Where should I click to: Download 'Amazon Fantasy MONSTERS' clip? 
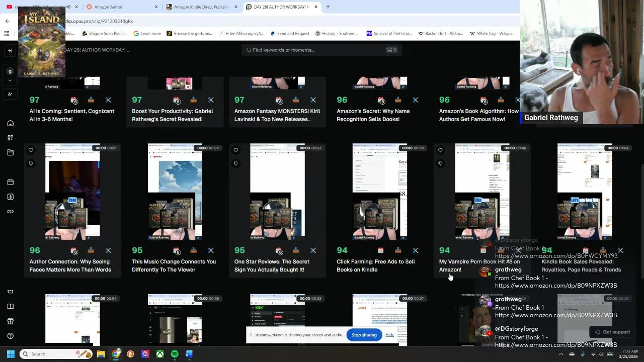tap(296, 100)
